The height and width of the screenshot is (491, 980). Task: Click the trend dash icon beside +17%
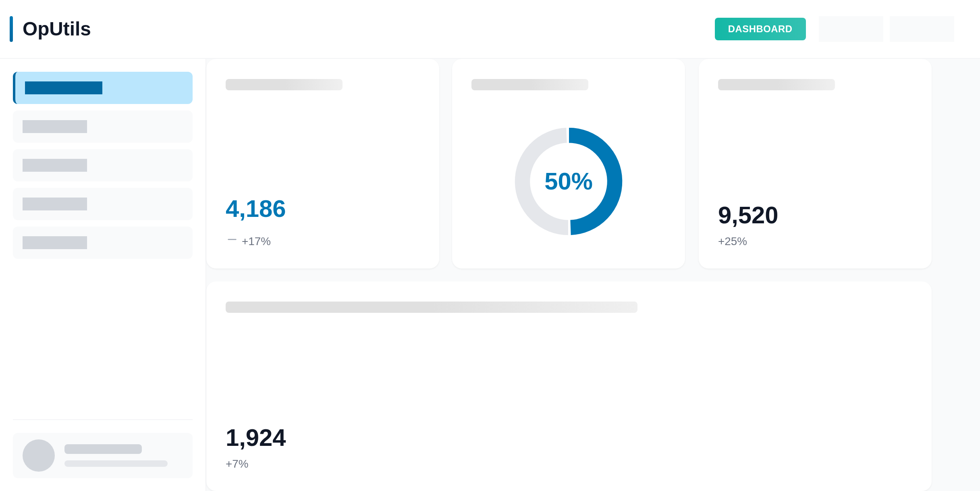232,240
